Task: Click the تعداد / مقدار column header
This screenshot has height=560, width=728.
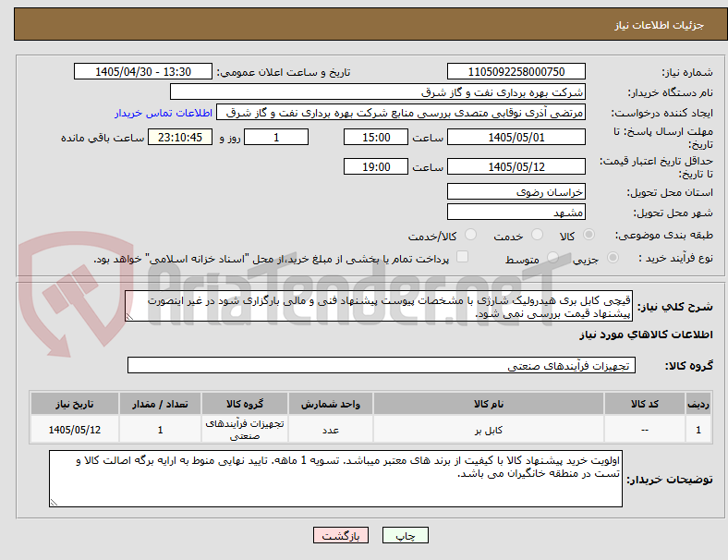Action: point(160,404)
